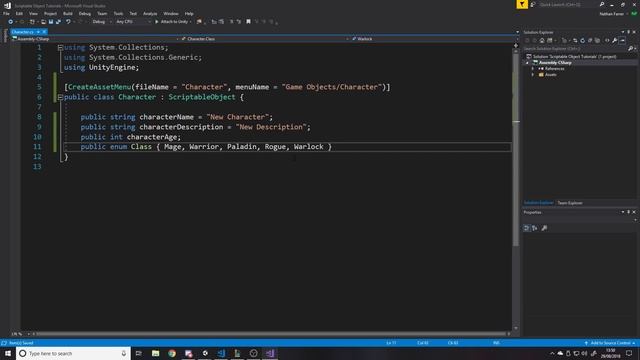The height and width of the screenshot is (360, 640).
Task: Collapse the Character class region on line 6
Action: coord(60,97)
